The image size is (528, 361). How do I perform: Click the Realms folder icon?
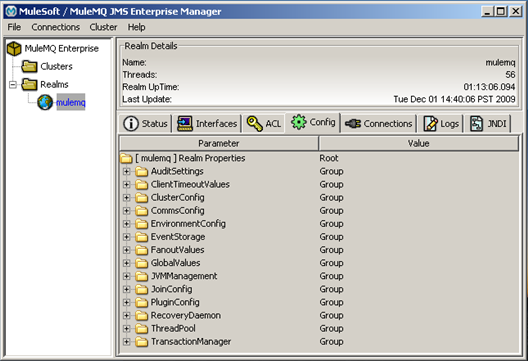point(29,84)
